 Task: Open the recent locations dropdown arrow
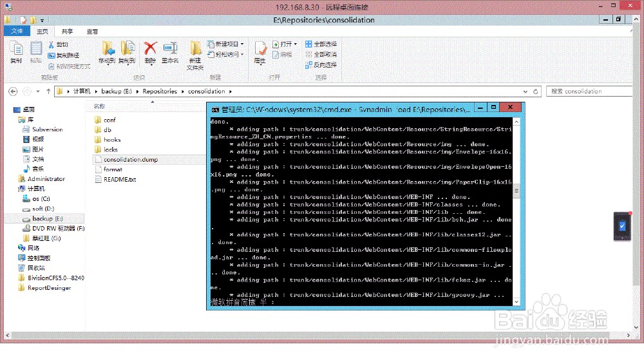tap(38, 91)
